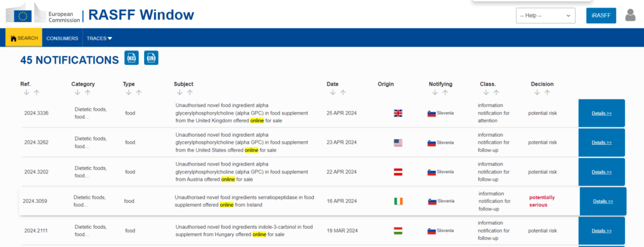Select reference number 2024.3336

tap(36, 113)
